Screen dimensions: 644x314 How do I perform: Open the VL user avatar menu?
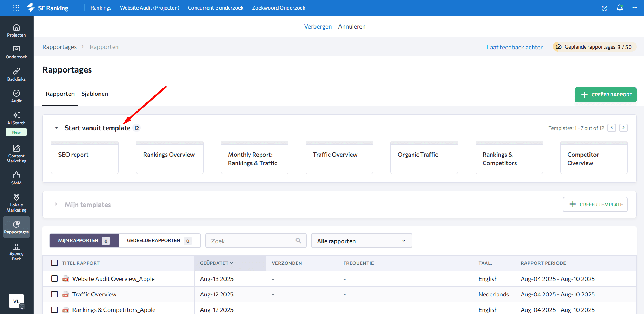click(x=17, y=301)
